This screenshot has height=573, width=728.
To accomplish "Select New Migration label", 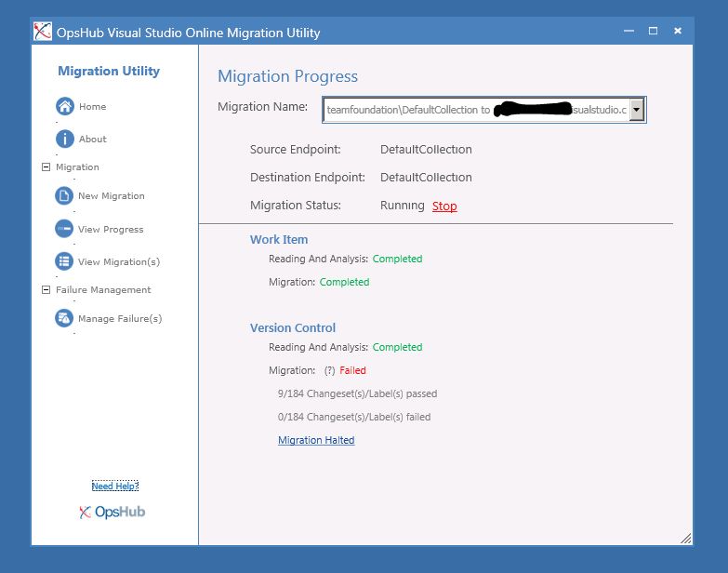I will 112,195.
